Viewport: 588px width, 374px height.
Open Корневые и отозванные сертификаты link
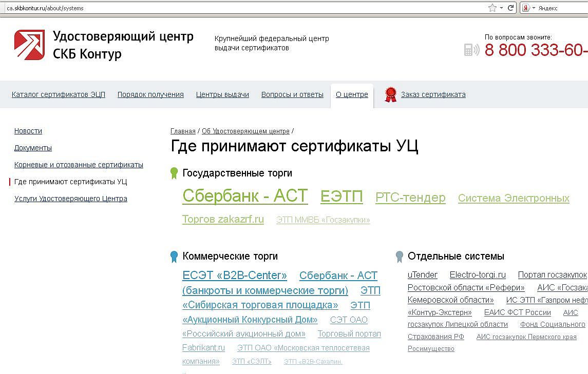79,165
